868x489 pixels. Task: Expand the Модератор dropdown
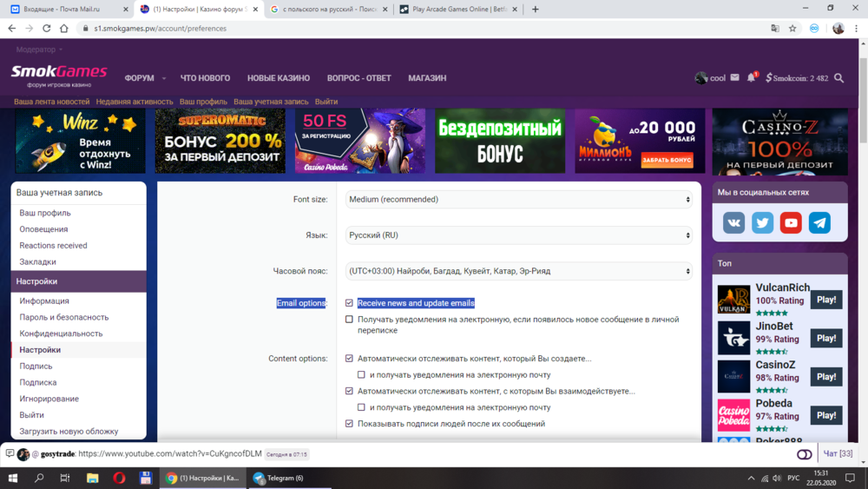tap(39, 50)
